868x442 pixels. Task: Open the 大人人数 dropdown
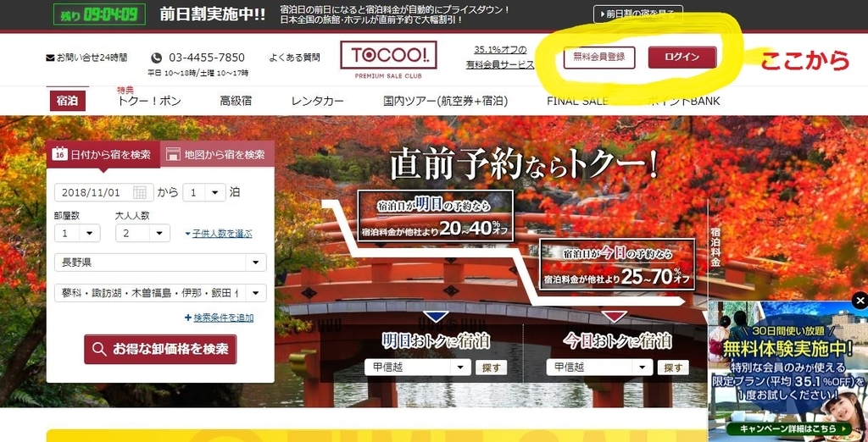coord(142,233)
